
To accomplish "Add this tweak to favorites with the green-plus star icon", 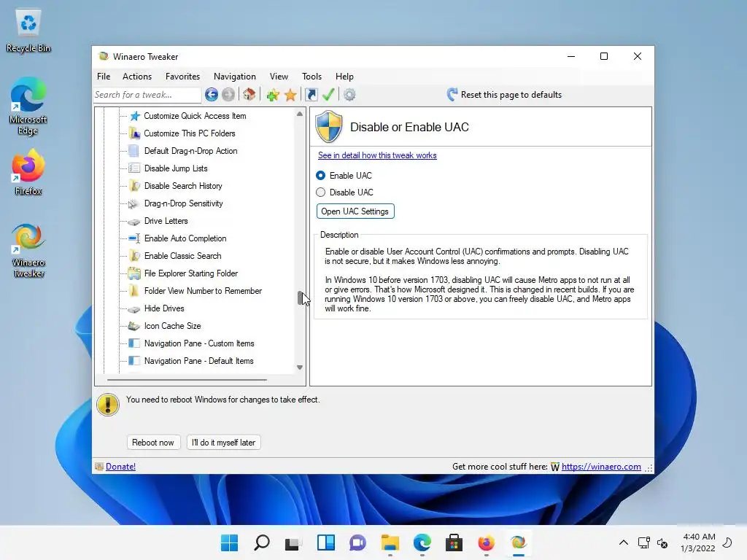I will (273, 95).
